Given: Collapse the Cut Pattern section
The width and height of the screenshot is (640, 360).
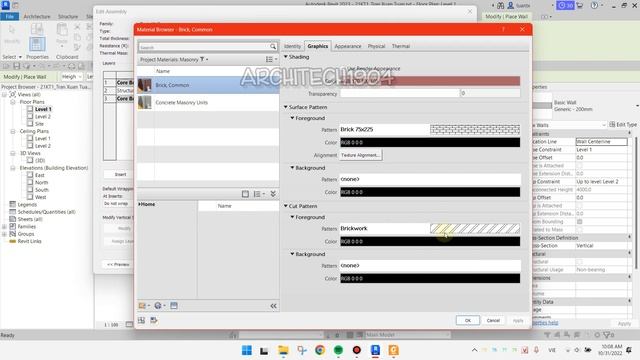Looking at the screenshot, I should pos(286,206).
